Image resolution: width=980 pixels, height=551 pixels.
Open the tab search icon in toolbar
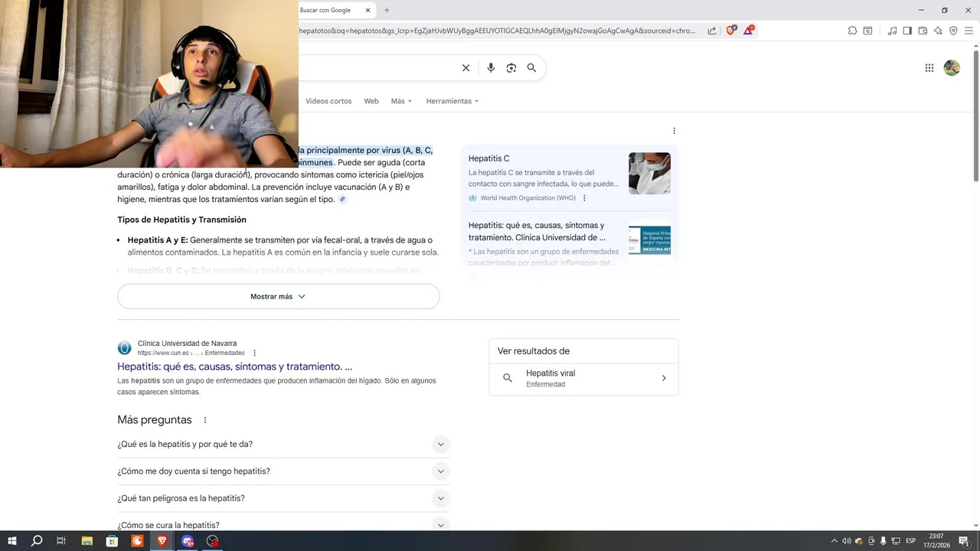point(867,31)
